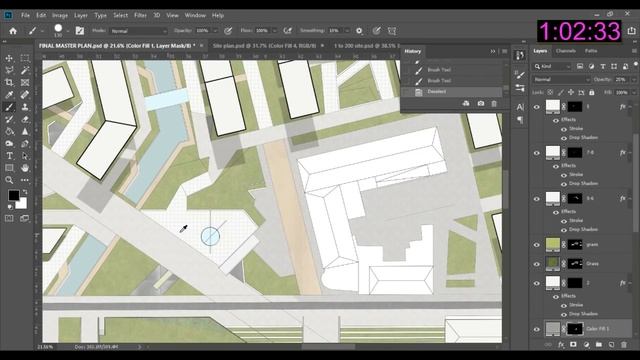The image size is (640, 360).
Task: Toggle pressure for brush size
Action: pos(376,31)
